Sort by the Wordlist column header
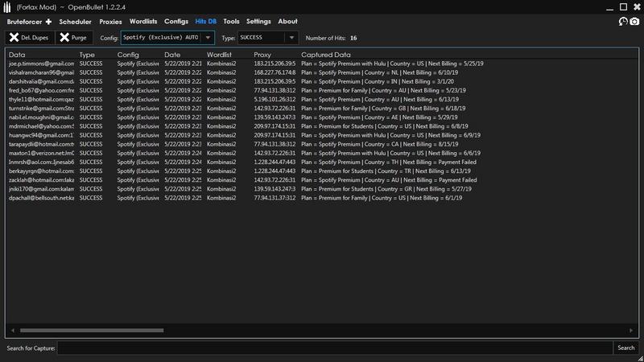Image resolution: width=644 pixels, height=362 pixels. (x=219, y=55)
